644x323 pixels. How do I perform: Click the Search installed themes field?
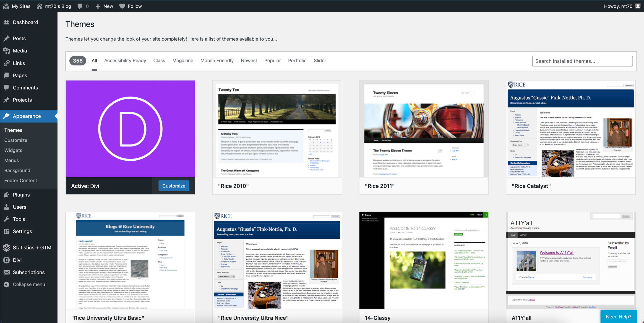pyautogui.click(x=582, y=61)
